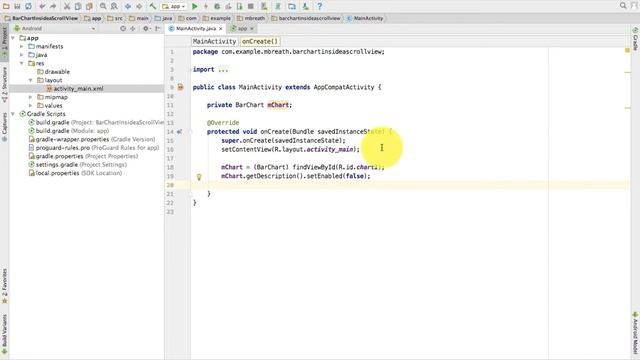Select local.properties file
This screenshot has height=360, width=640.
(75, 173)
